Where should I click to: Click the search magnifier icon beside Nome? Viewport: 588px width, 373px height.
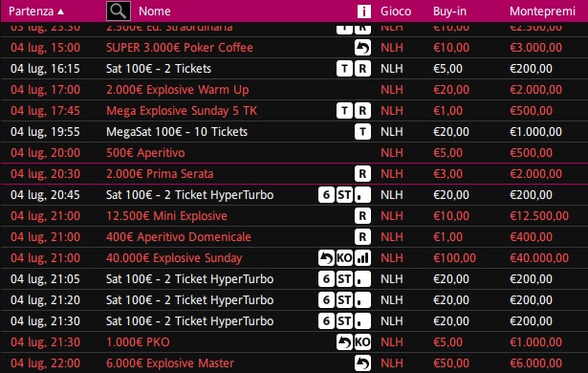[x=119, y=11]
